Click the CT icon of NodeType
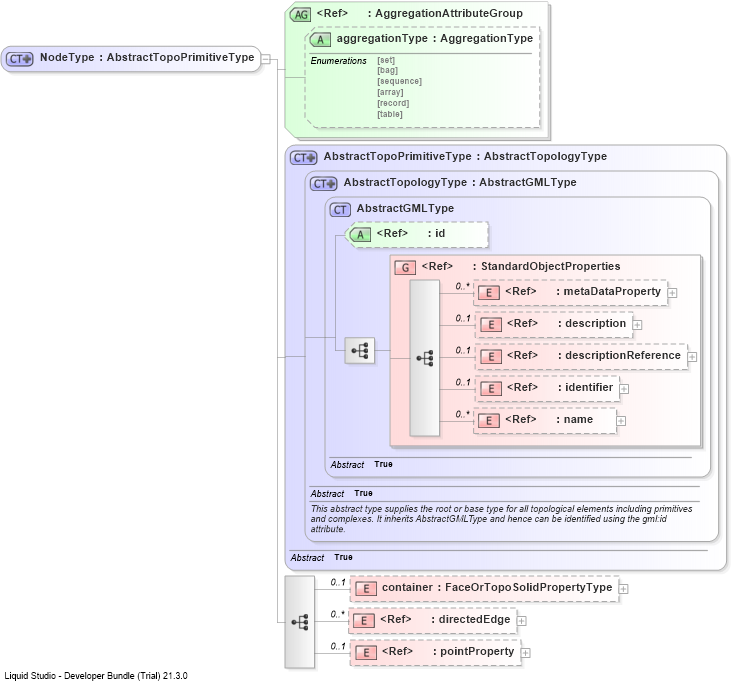This screenshot has height=681, width=731. point(20,59)
